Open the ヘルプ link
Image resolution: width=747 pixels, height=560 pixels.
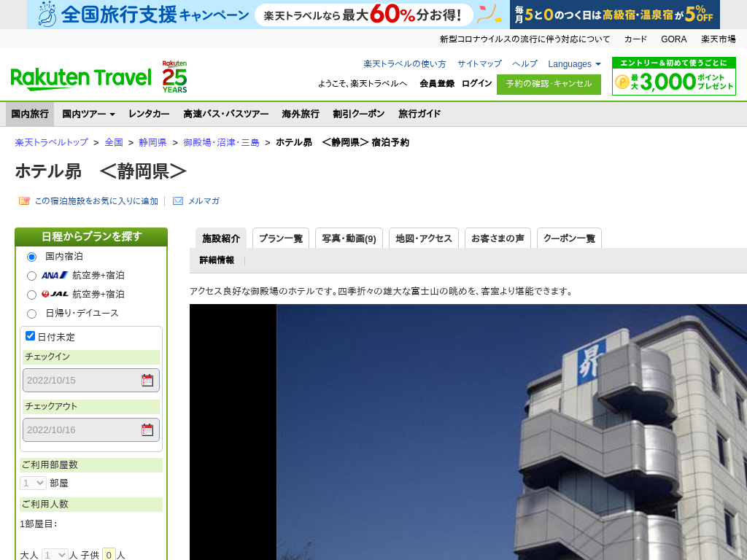pos(525,64)
